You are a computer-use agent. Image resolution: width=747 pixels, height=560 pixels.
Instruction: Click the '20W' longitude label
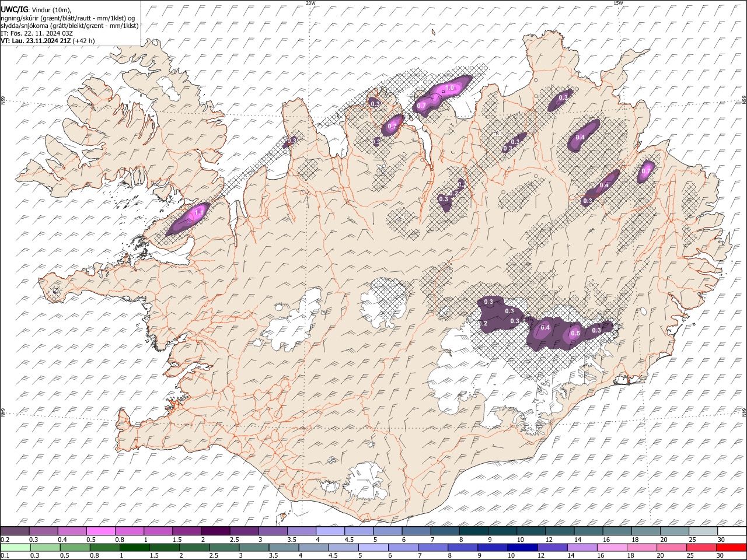[310, 3]
